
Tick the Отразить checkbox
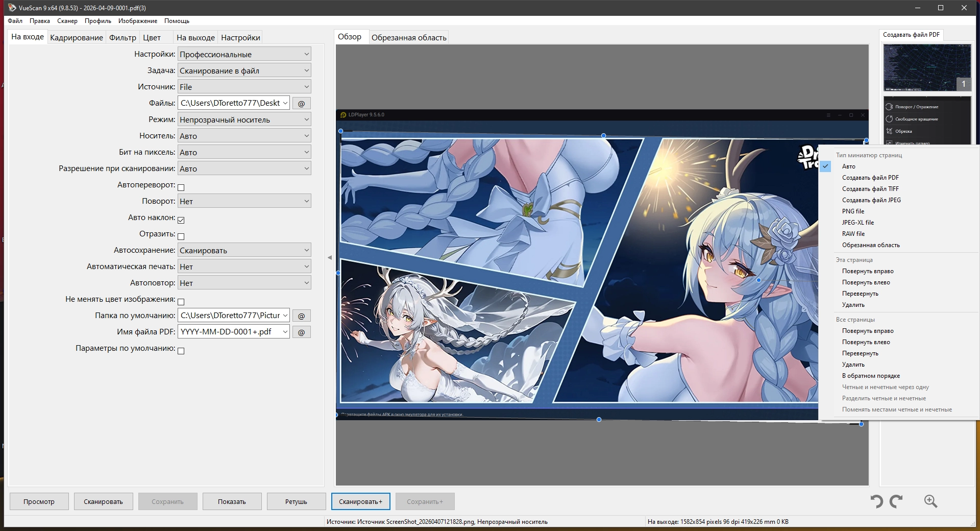coord(181,236)
